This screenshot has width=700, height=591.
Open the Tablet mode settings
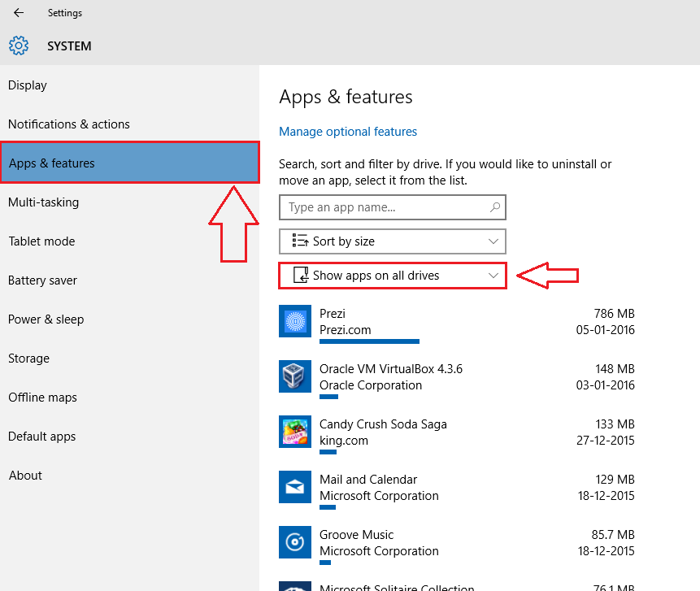41,241
